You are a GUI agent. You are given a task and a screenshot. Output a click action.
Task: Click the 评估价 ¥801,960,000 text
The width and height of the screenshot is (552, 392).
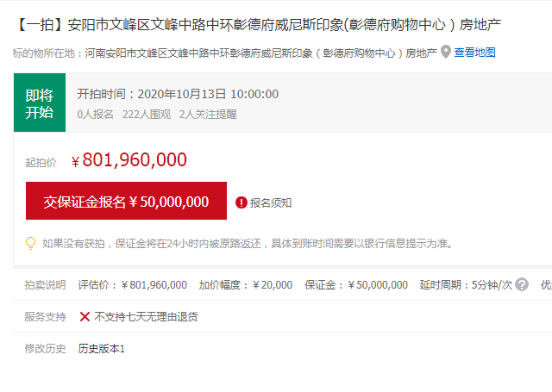click(132, 284)
